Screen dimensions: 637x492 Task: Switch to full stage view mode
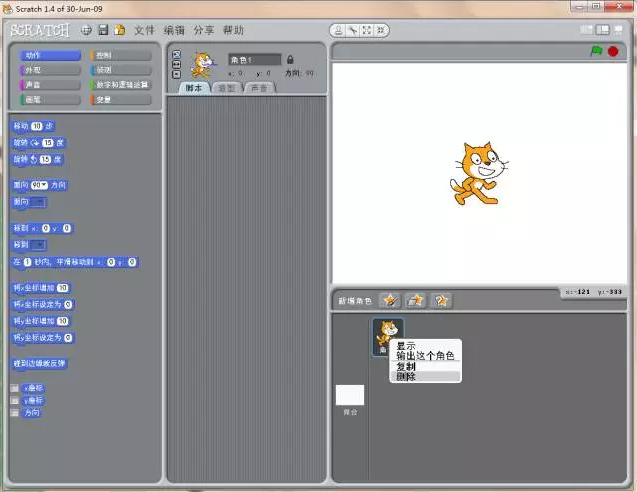click(602, 30)
